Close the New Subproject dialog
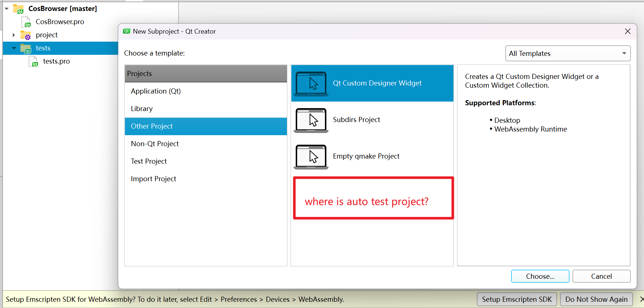The height and width of the screenshot is (308, 644). 628,31
